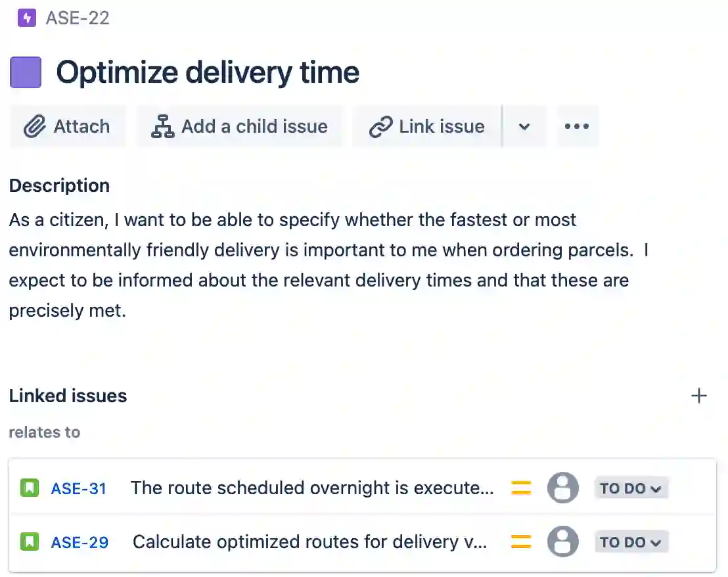Open the TO DO status dropdown for ASE-29

[631, 542]
